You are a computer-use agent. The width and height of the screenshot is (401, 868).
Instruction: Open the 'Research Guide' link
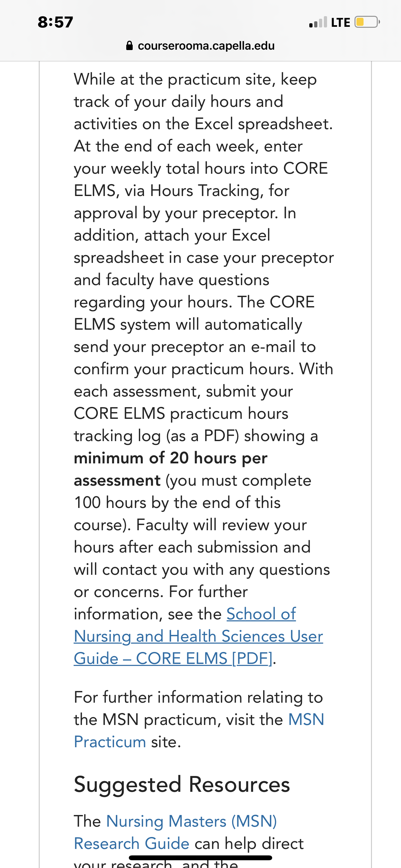[x=131, y=843]
